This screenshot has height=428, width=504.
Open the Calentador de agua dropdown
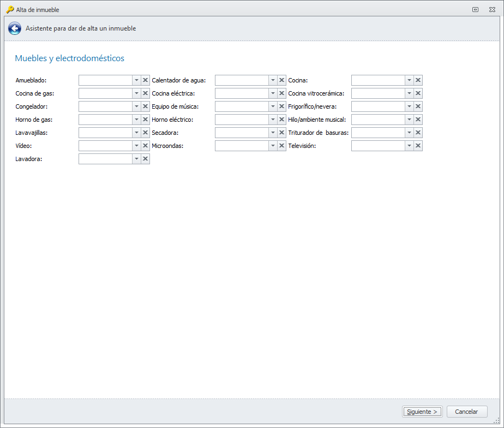[273, 80]
